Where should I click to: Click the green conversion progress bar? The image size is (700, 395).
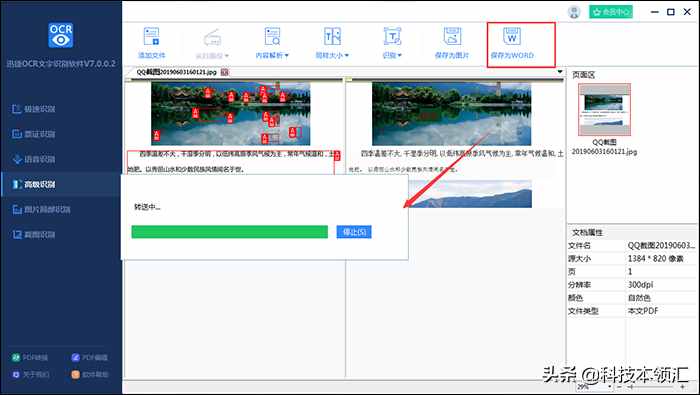(x=229, y=232)
